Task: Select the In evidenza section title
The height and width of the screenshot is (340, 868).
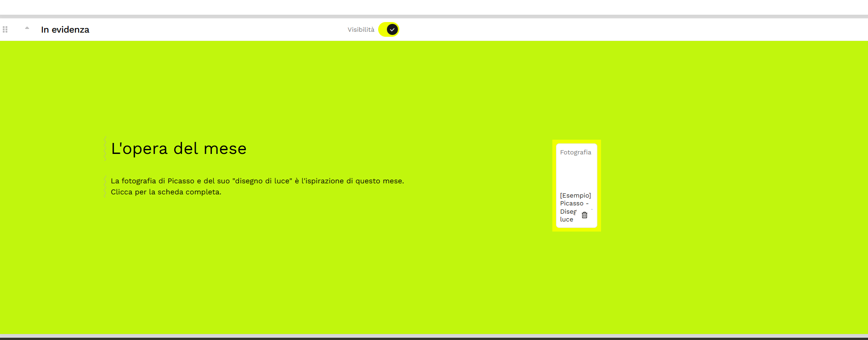Action: coord(65,29)
